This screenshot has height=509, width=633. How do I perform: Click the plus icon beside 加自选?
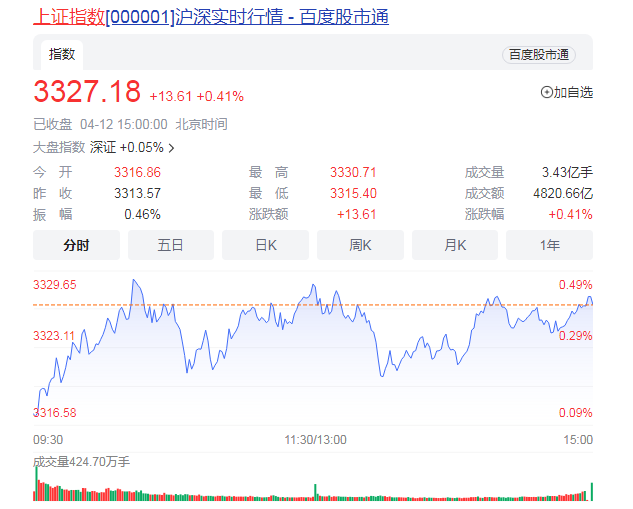pos(546,92)
